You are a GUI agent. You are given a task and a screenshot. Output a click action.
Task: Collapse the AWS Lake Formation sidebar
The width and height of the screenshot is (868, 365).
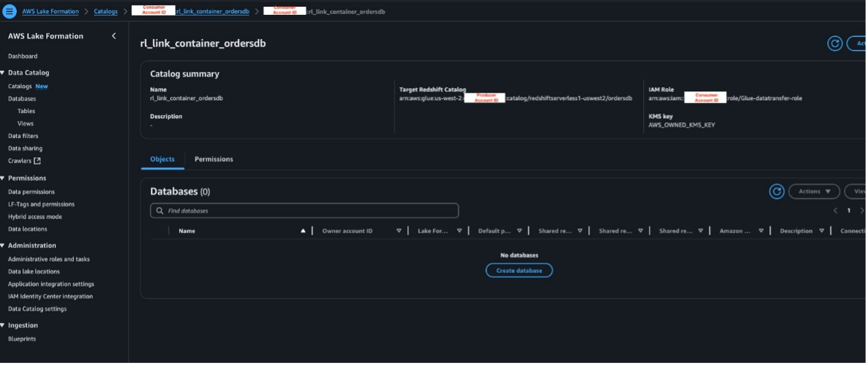coord(114,36)
